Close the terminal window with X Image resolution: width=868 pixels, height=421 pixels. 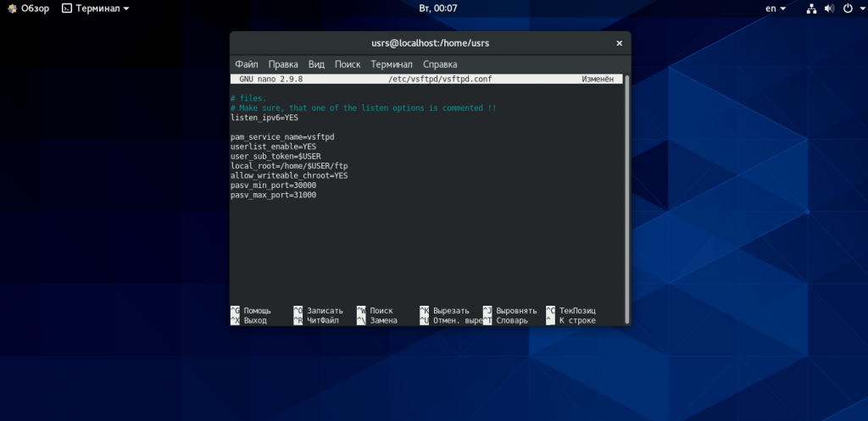click(x=620, y=43)
